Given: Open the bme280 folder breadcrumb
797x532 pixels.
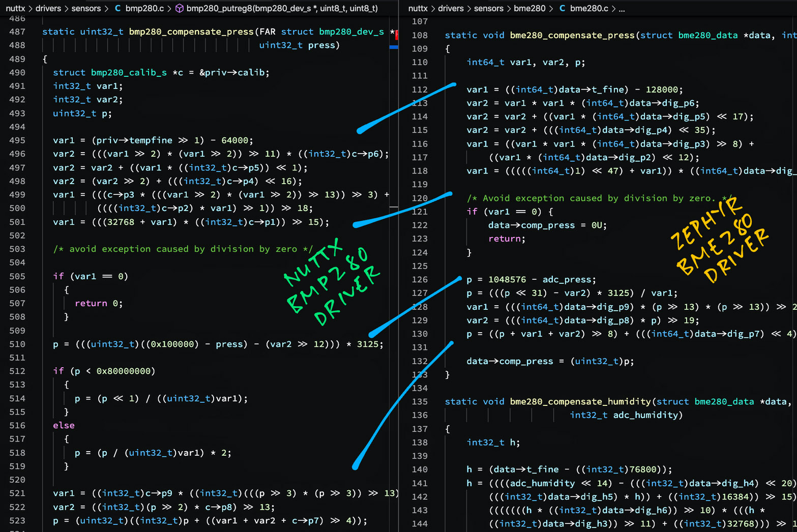Looking at the screenshot, I should tap(529, 8).
